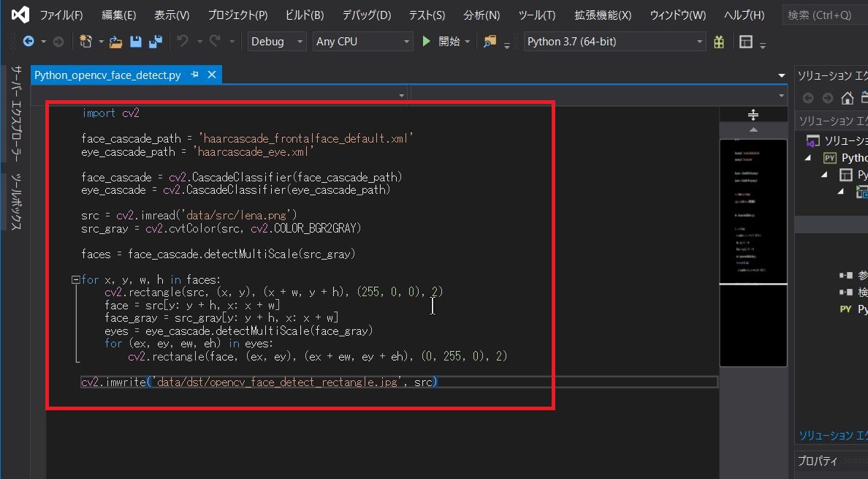The width and height of the screenshot is (868, 479).
Task: Click the Undo icon
Action: [x=182, y=42]
